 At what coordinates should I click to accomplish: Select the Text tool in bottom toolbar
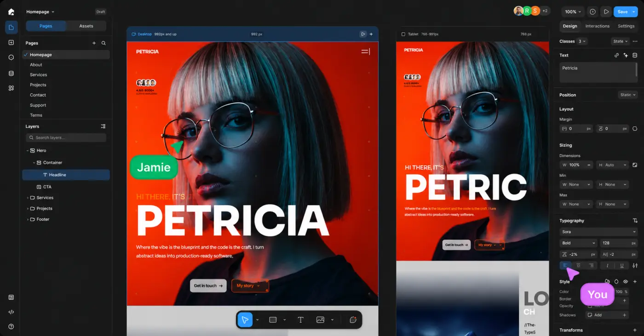[300, 319]
